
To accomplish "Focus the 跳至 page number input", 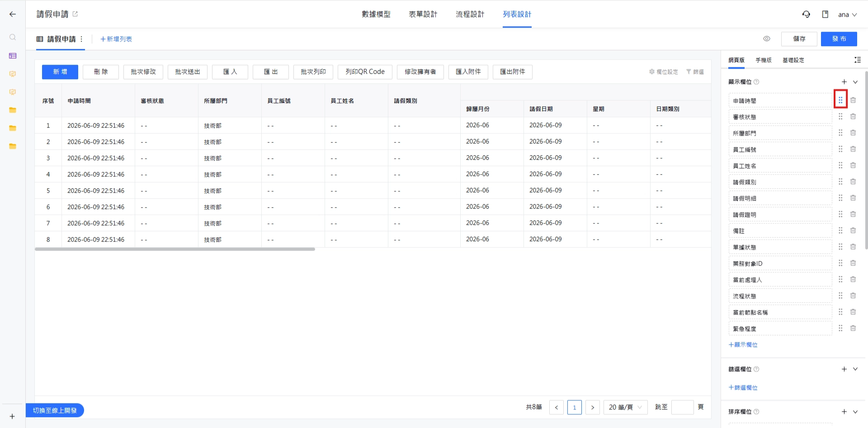I will coord(683,407).
